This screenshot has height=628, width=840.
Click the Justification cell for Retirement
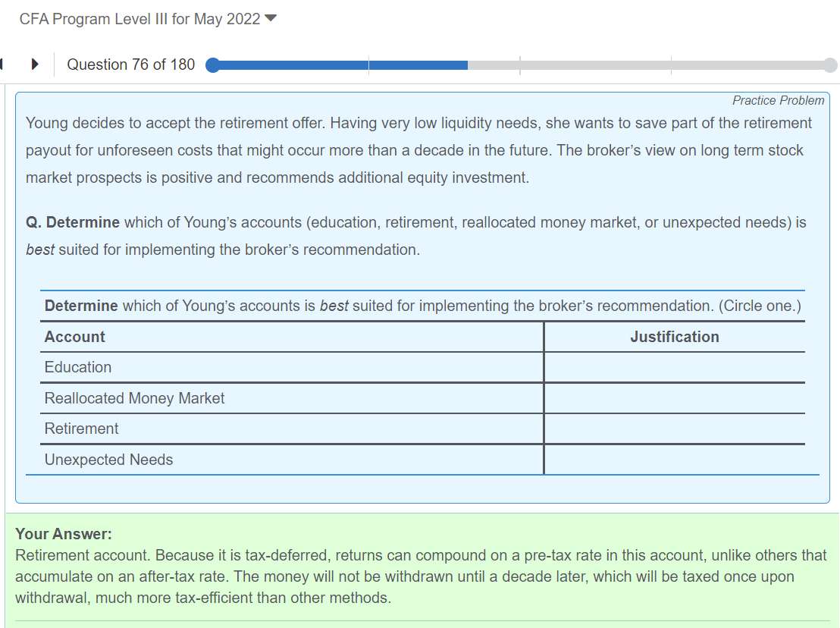(674, 429)
